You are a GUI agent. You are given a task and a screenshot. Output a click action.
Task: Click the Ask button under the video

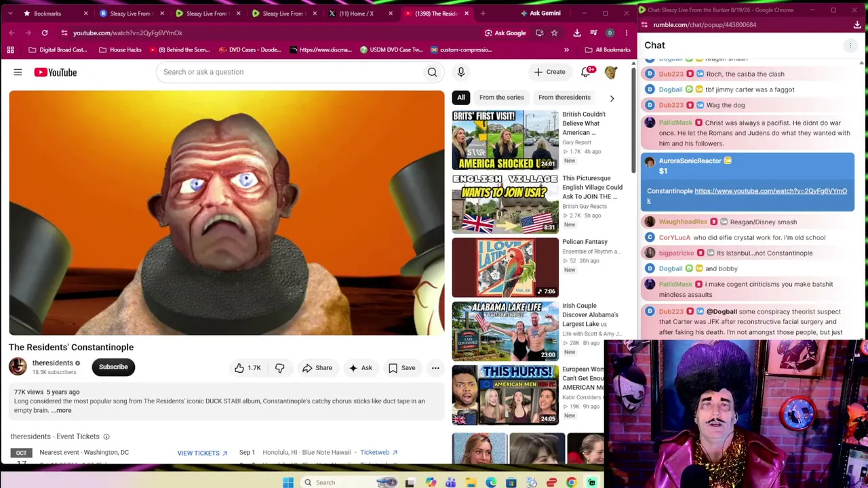[x=360, y=368]
